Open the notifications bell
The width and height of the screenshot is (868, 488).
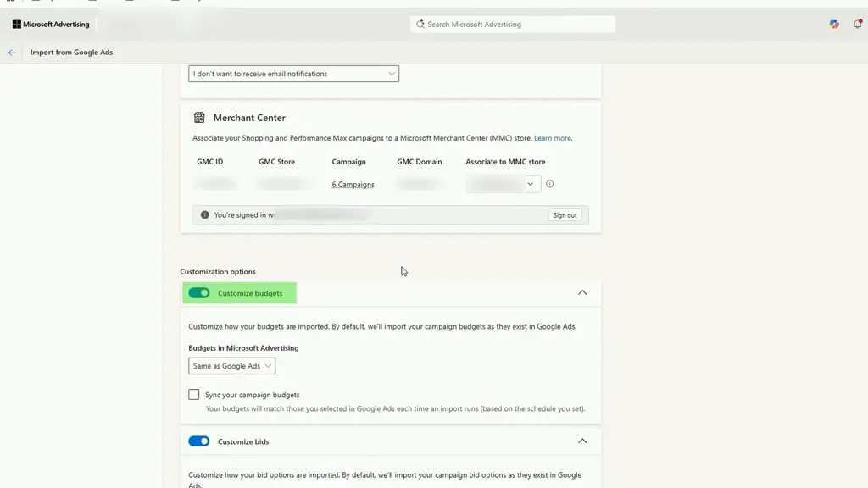pyautogui.click(x=857, y=24)
